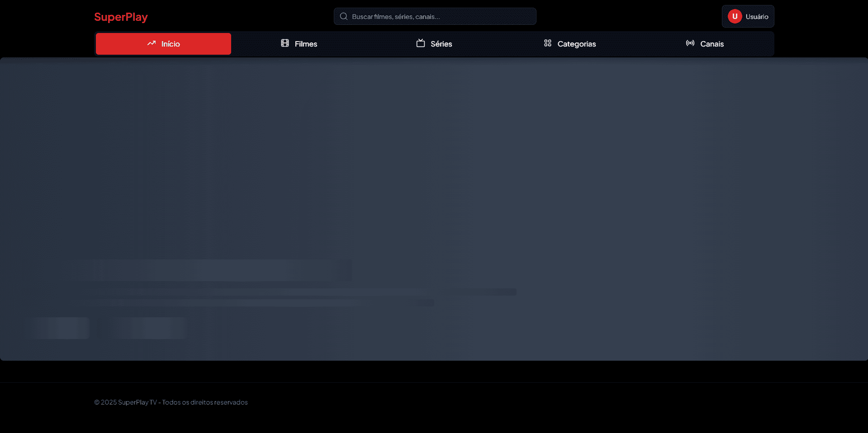Viewport: 868px width, 433px height.
Task: Click the grid icon beside Categorias
Action: pyautogui.click(x=548, y=43)
